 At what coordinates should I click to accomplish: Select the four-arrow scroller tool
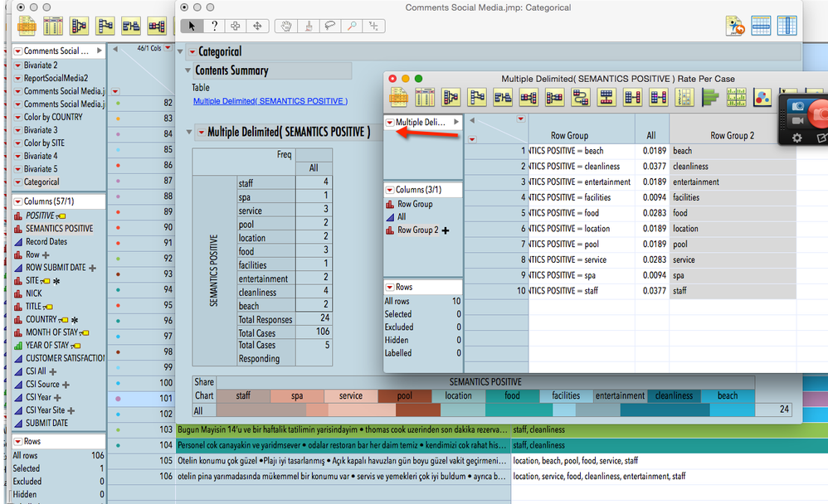258,26
